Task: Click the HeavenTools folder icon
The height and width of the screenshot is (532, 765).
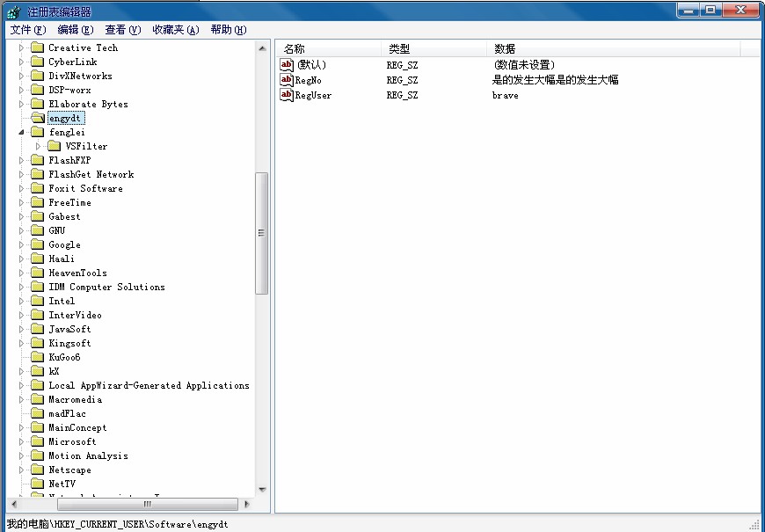Action: (37, 273)
